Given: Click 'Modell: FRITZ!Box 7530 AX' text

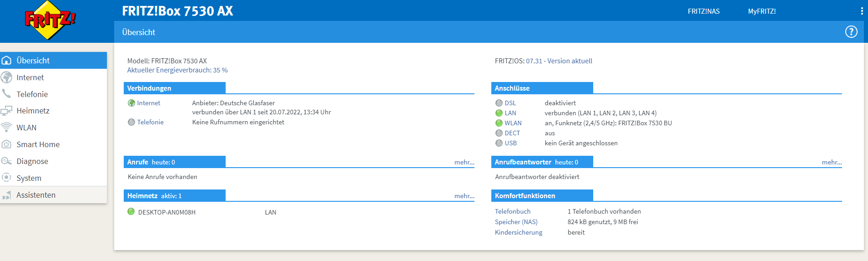Looking at the screenshot, I should (167, 61).
